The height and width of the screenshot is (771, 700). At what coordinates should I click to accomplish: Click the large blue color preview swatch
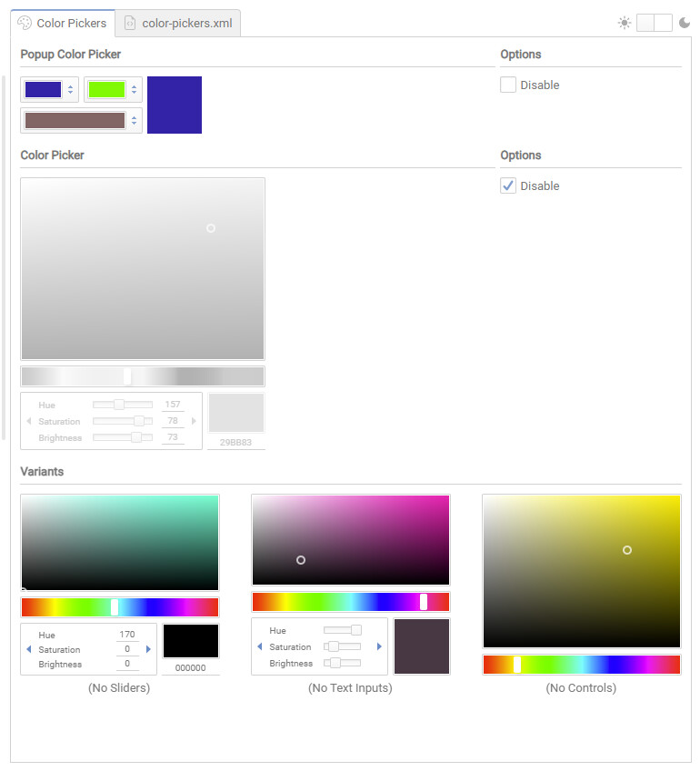[175, 105]
